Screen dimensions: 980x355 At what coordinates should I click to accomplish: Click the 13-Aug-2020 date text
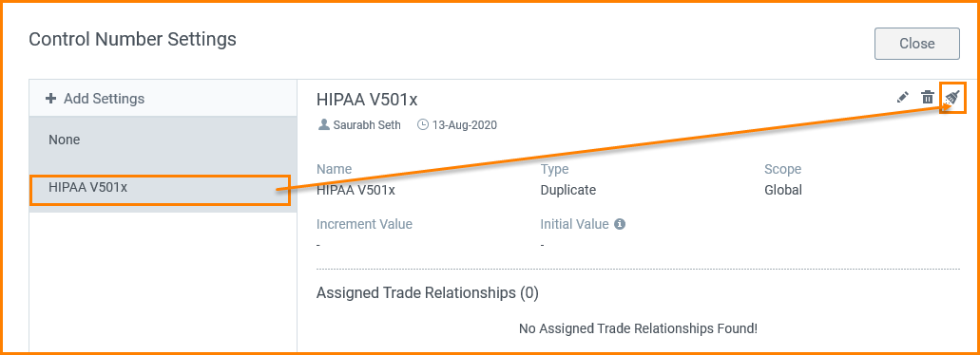click(465, 124)
